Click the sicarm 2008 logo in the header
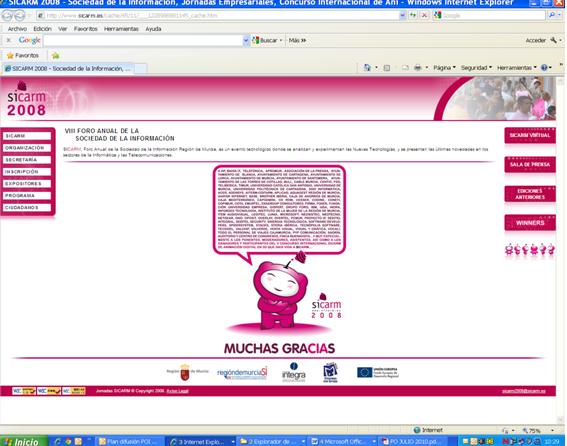567x446 pixels. point(27,99)
